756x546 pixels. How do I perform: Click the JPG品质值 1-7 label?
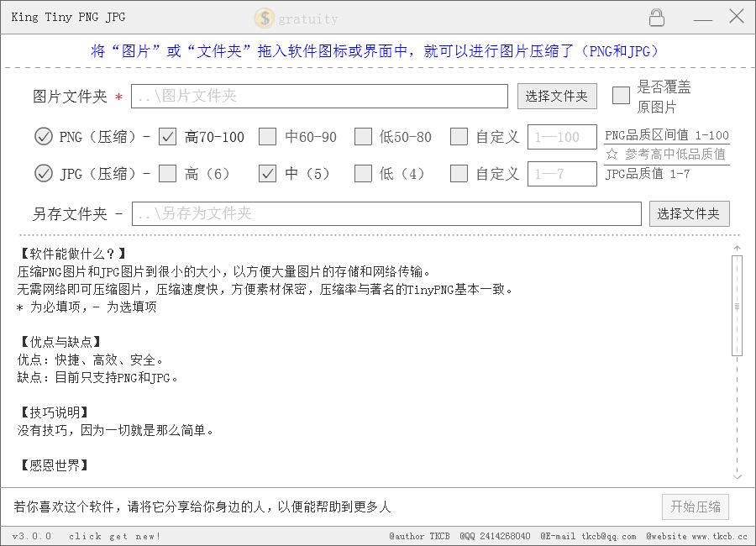pyautogui.click(x=648, y=174)
